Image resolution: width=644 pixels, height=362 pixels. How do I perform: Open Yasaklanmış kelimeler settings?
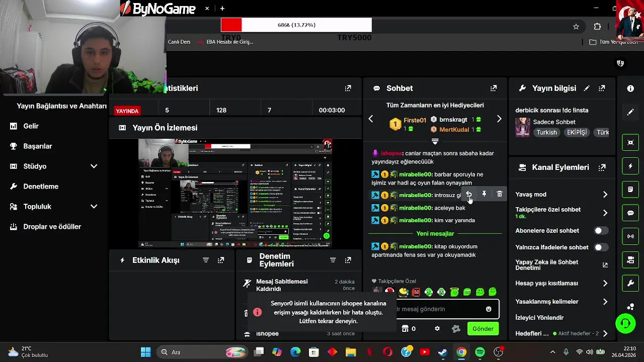pos(561,302)
